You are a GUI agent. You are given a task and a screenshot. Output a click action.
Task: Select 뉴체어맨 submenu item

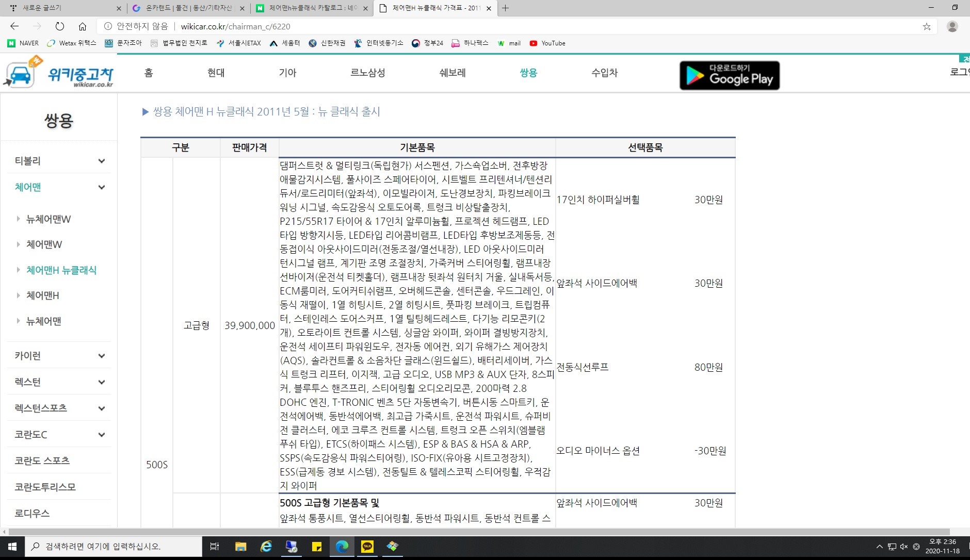[44, 321]
